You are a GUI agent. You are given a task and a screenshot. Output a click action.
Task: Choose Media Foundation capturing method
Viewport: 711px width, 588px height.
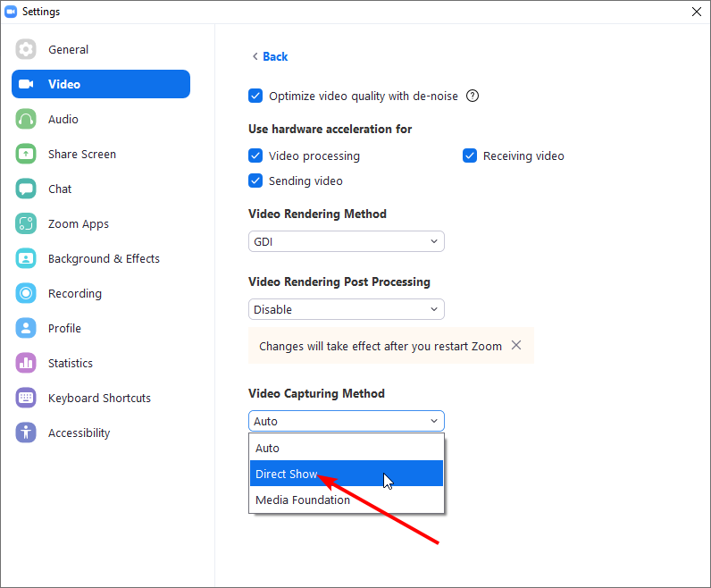point(347,500)
